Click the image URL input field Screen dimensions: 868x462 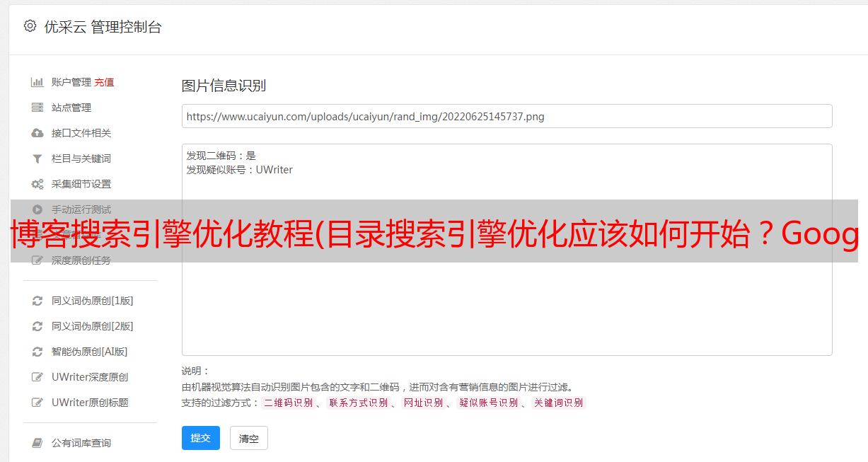507,116
